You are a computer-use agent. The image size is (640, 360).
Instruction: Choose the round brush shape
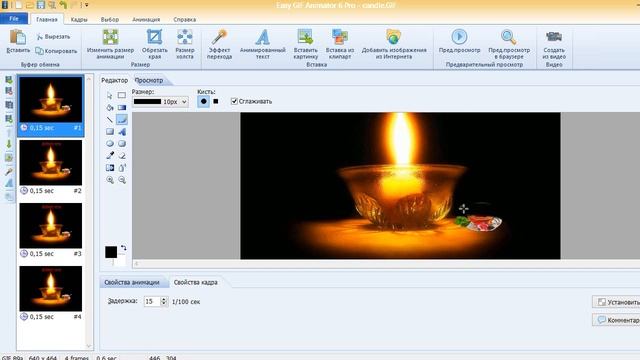pyautogui.click(x=204, y=101)
